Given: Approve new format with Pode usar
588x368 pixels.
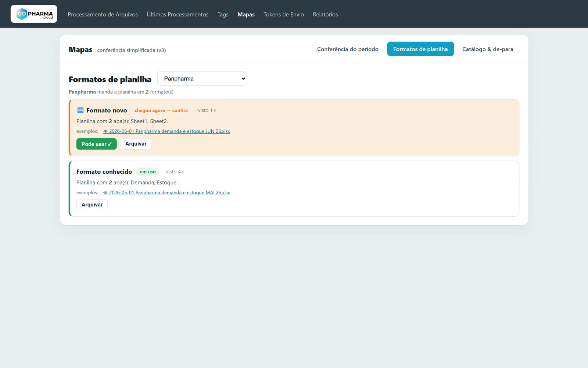Looking at the screenshot, I should pos(96,144).
